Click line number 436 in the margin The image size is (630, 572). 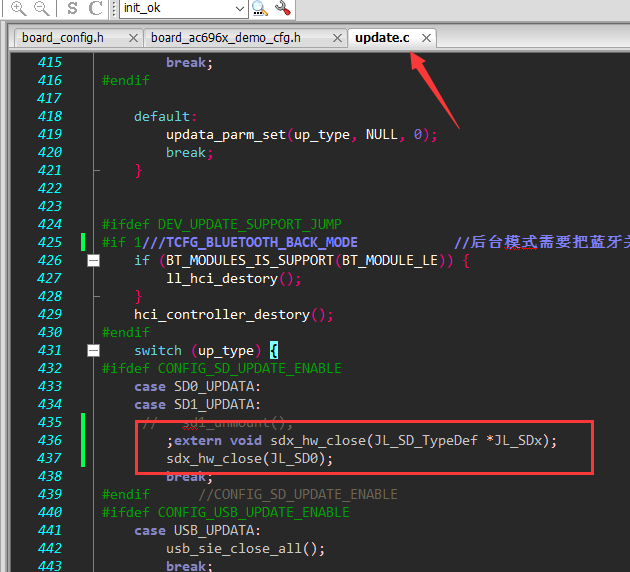50,440
